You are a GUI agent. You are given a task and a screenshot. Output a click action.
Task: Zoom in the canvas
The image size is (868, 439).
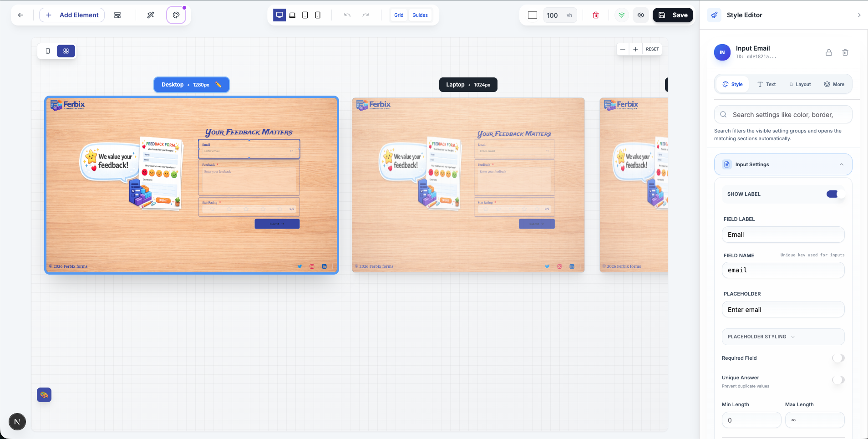pyautogui.click(x=635, y=49)
